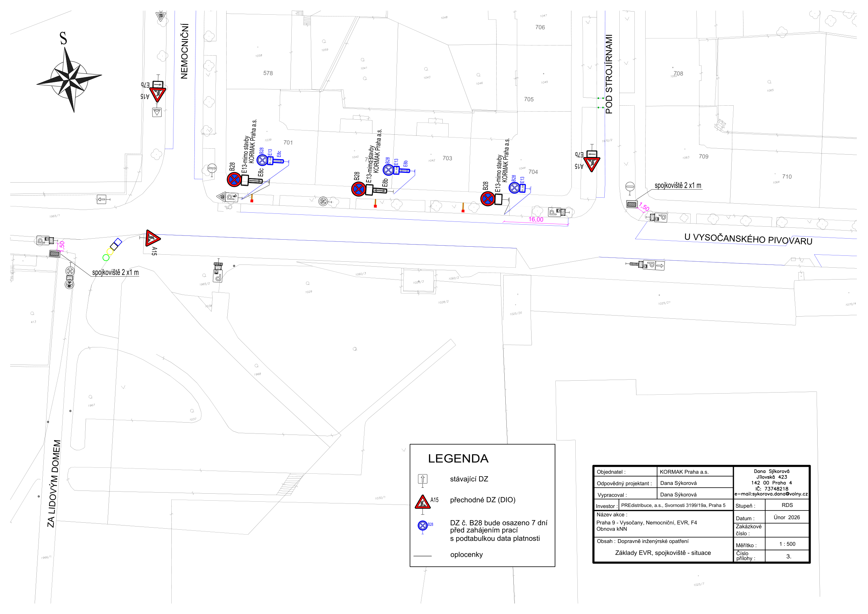The height and width of the screenshot is (614, 868).
Task: Click the compass rose north arrow
Action: (66, 61)
